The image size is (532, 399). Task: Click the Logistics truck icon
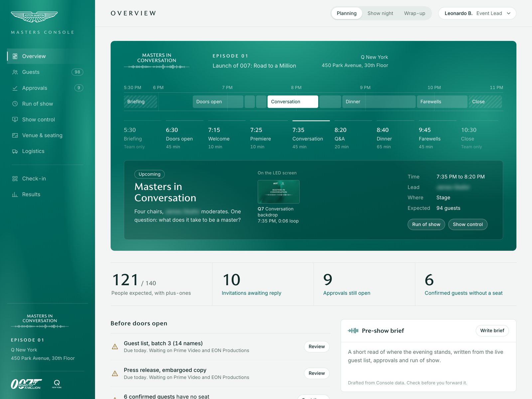15,151
